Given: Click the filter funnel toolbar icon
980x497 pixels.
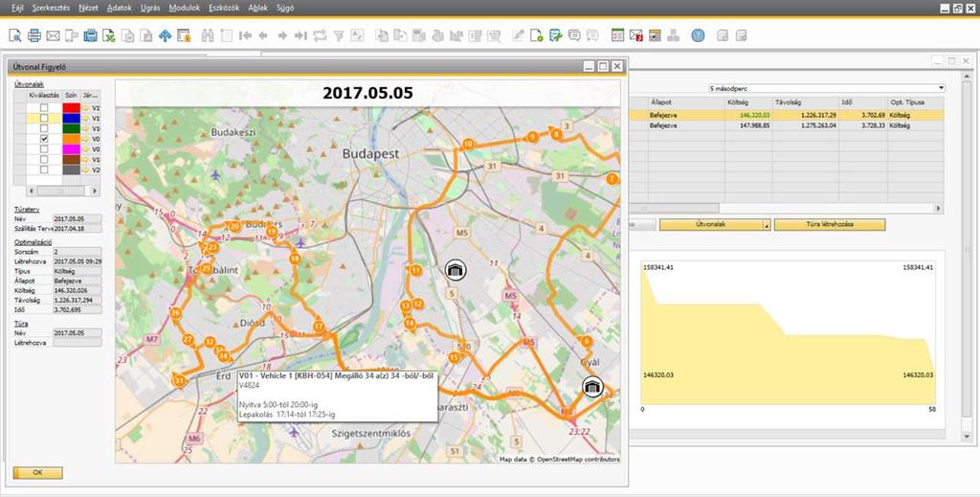Looking at the screenshot, I should (338, 35).
